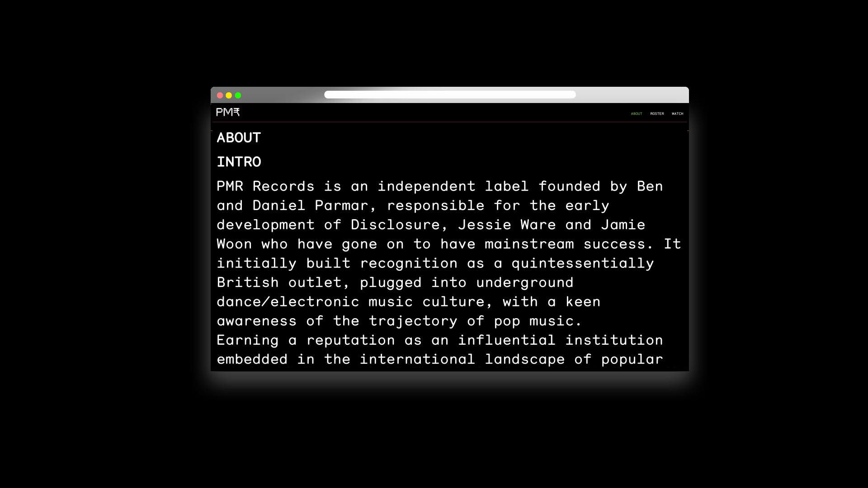The image size is (868, 488).
Task: Open the PMR logo home link
Action: pos(228,112)
